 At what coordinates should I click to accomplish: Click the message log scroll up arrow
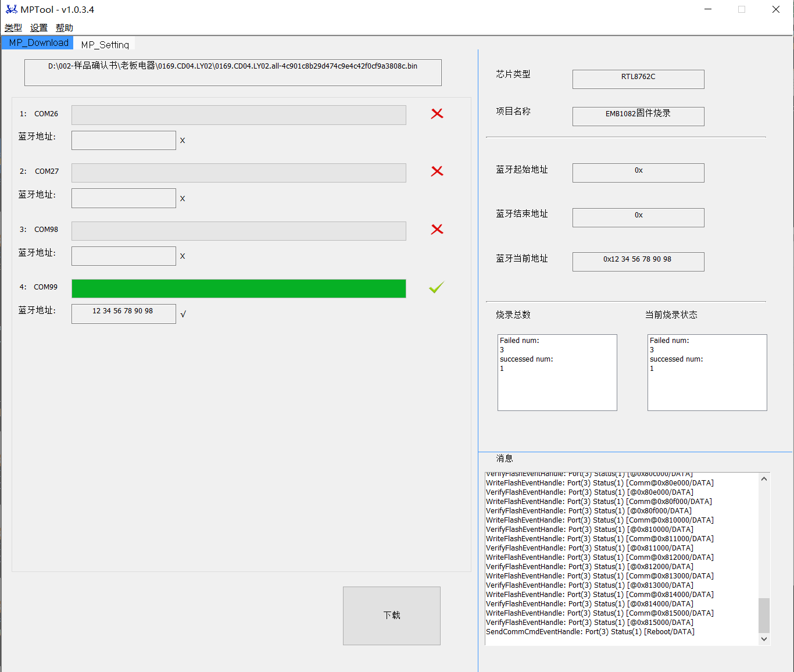coord(764,479)
